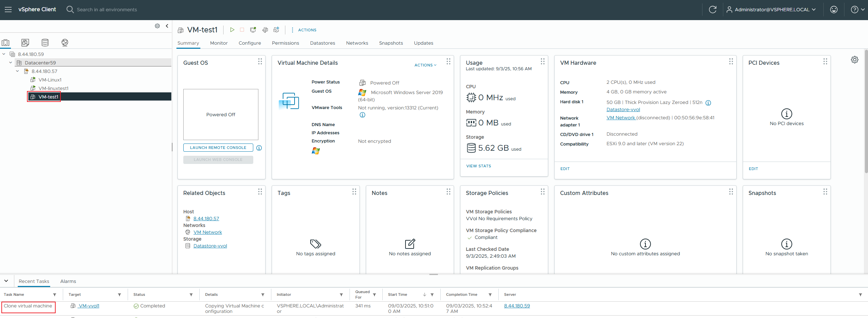Open the Snapshots tab
Image resolution: width=868 pixels, height=318 pixels.
click(x=391, y=43)
